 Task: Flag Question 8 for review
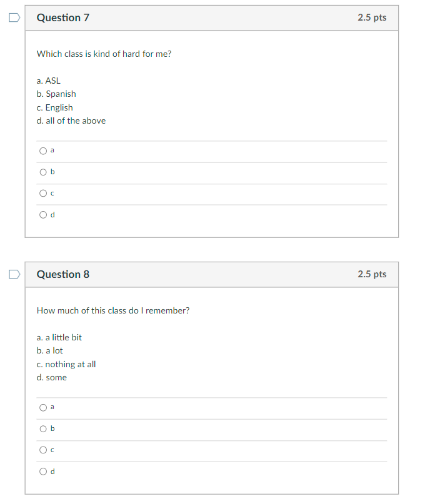[14, 274]
